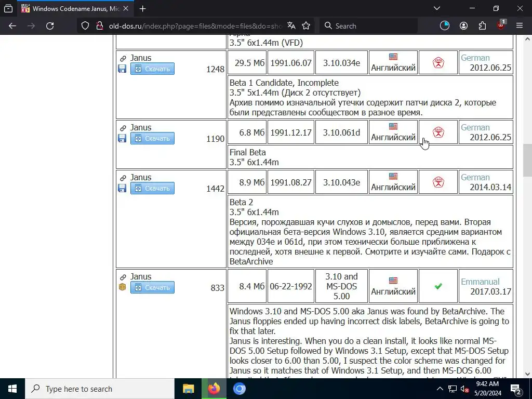Open uploader German in the 3.10.061d row
This screenshot has height=399, width=532.
click(475, 127)
